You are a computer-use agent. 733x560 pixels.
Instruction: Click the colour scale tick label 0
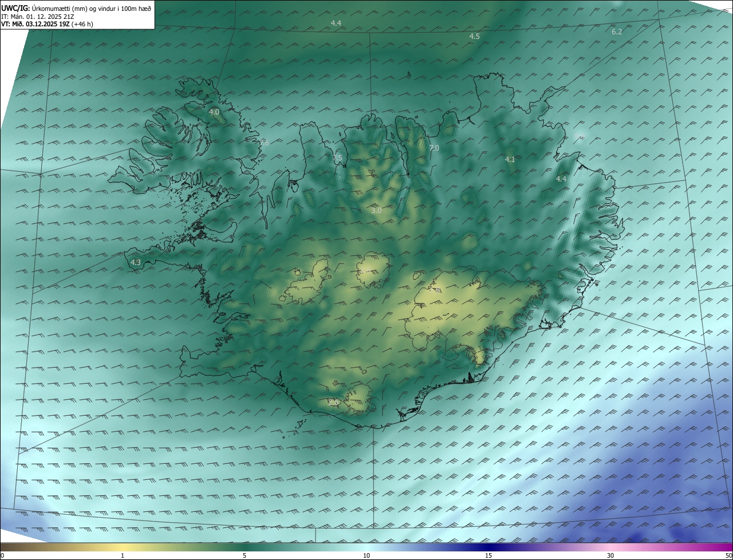pyautogui.click(x=2, y=555)
